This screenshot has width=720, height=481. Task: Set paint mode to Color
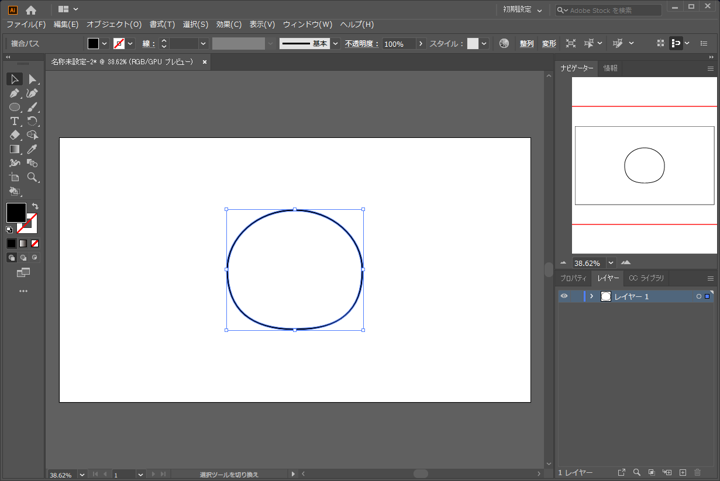(x=11, y=244)
